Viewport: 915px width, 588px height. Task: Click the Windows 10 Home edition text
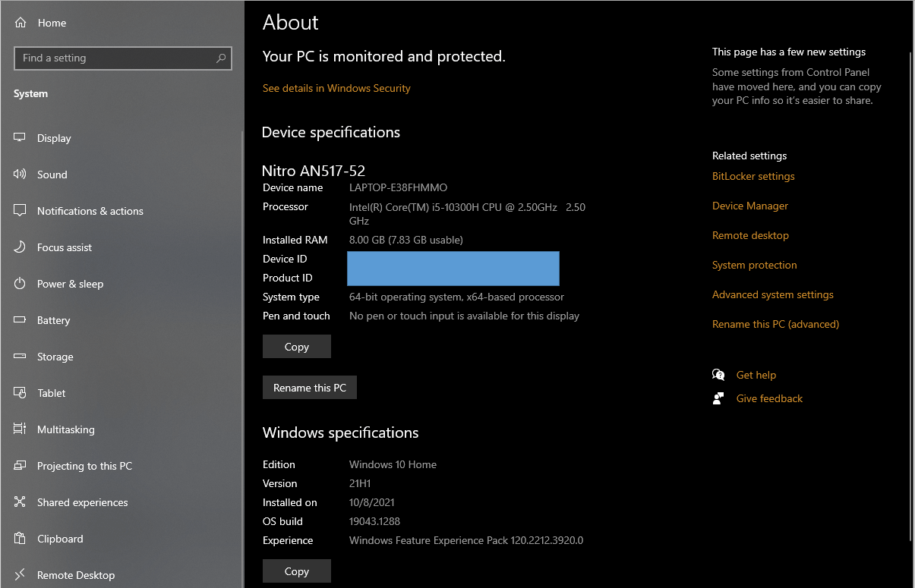pyautogui.click(x=393, y=464)
